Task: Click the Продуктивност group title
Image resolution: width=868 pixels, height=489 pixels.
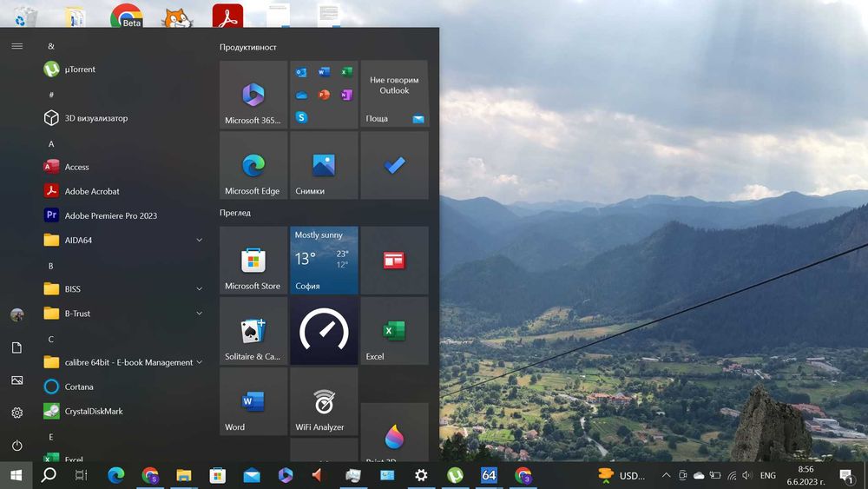Action: tap(248, 47)
